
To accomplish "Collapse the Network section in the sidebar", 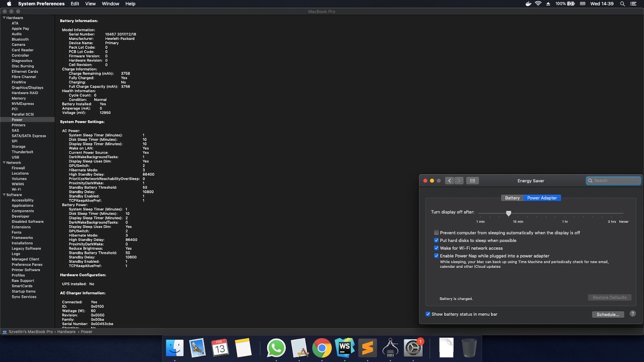I will tap(4, 163).
